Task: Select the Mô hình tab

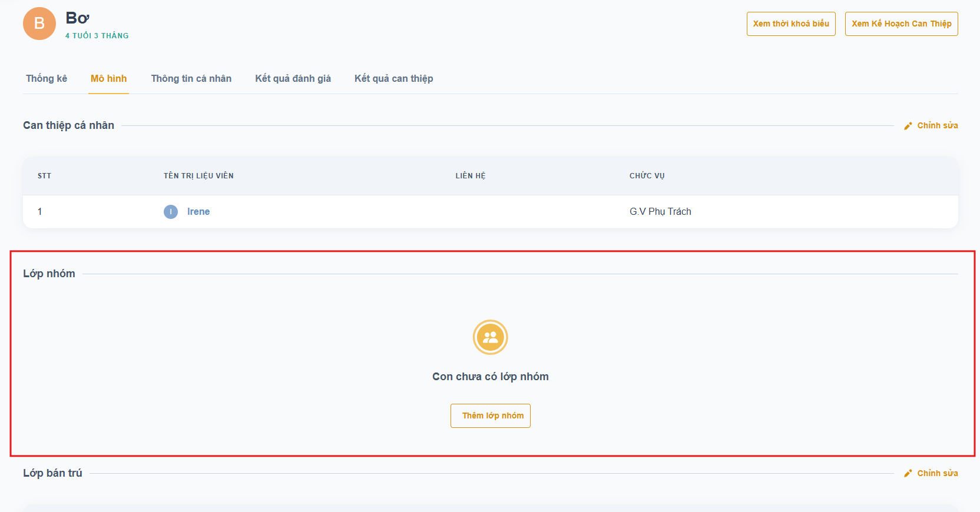Action: tap(109, 79)
